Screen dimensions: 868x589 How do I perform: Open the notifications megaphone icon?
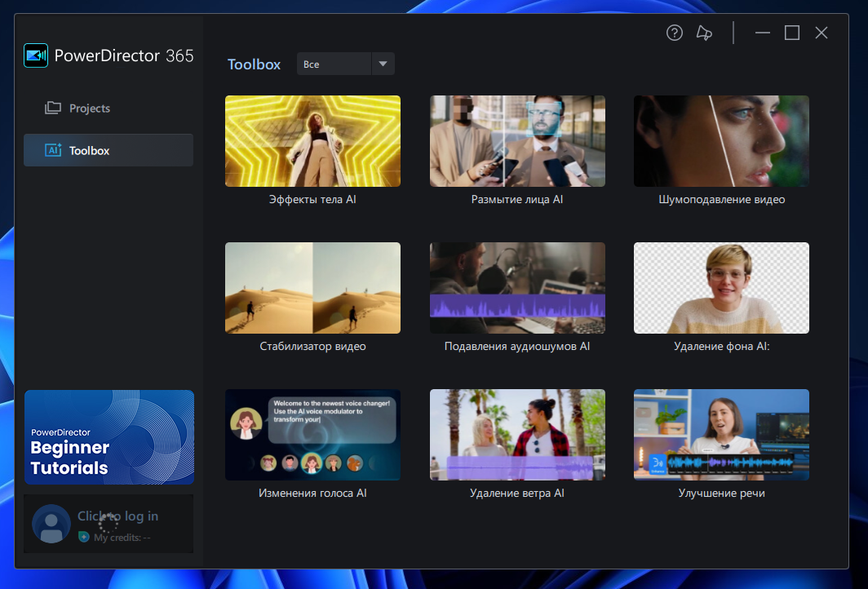704,33
